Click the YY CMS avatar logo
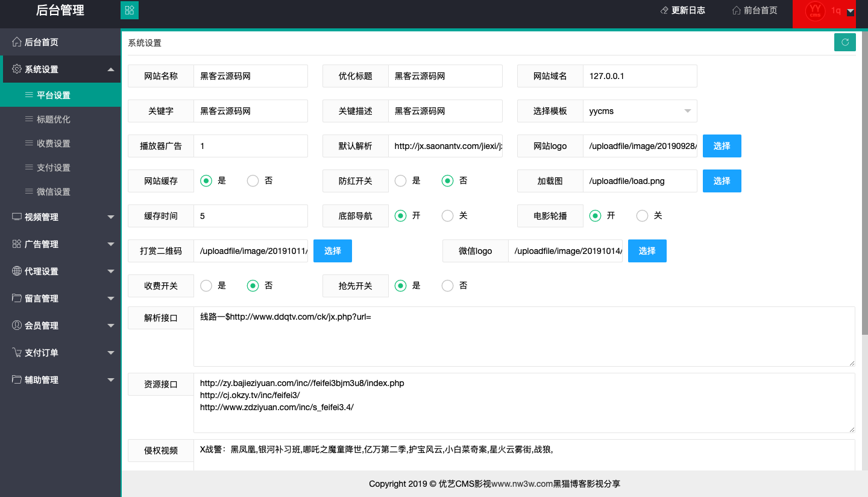 tap(815, 11)
